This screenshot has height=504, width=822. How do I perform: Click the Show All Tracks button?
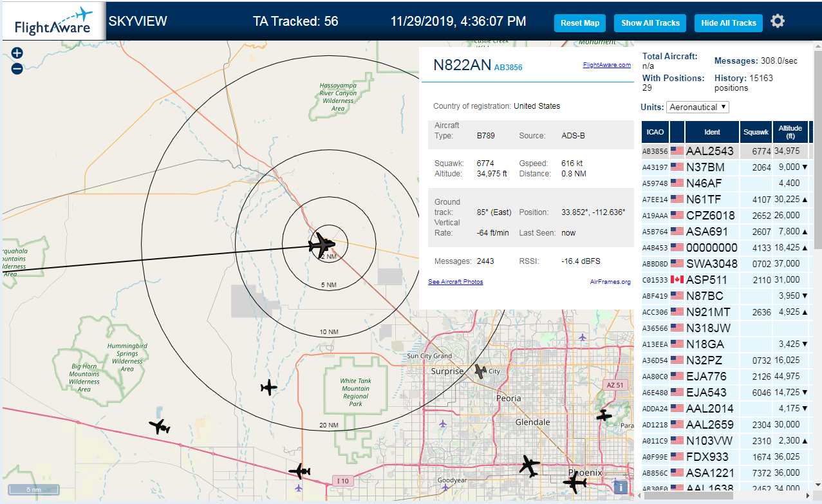point(650,23)
